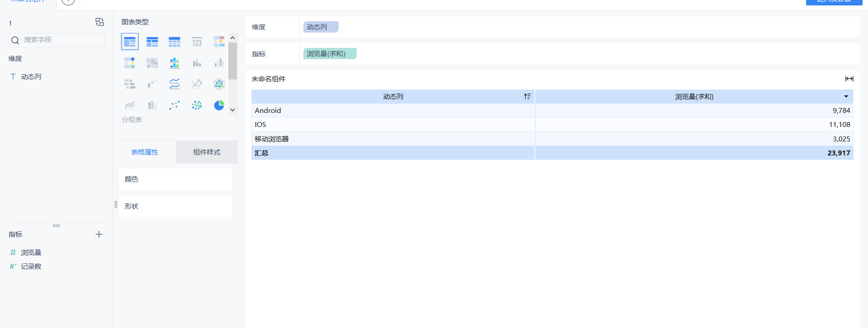Click the total value 23,917 cell

[694, 153]
